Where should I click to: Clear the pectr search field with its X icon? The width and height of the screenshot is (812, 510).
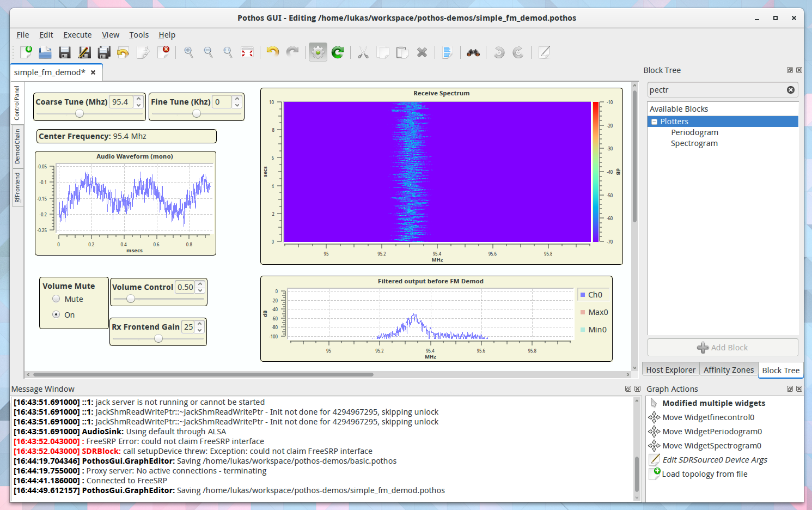[790, 89]
